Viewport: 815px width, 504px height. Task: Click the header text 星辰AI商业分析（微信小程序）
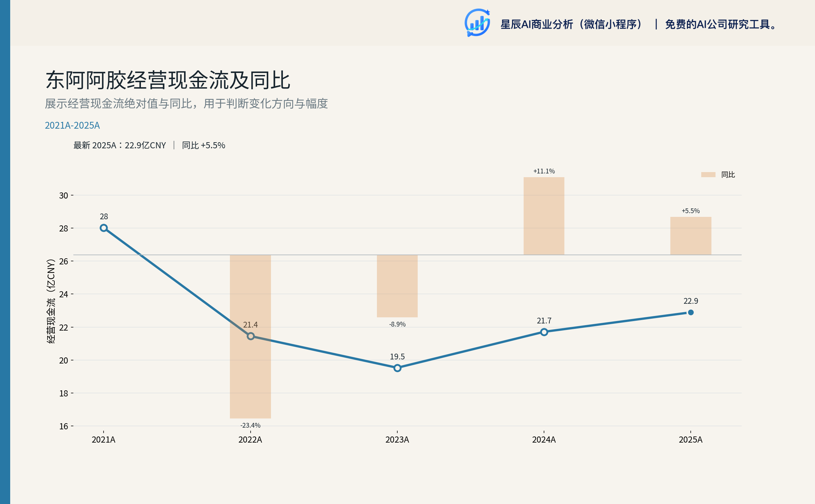[x=572, y=24]
